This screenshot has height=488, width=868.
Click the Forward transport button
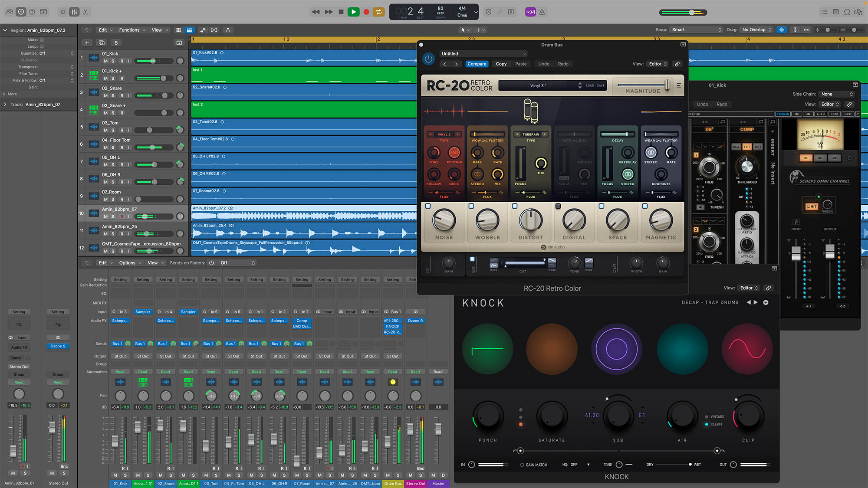329,12
